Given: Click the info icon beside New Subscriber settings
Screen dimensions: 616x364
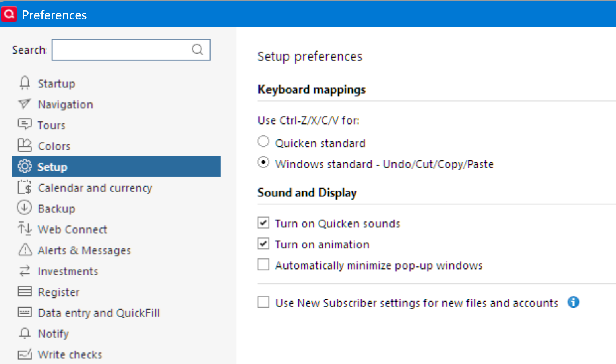Looking at the screenshot, I should pyautogui.click(x=573, y=302).
